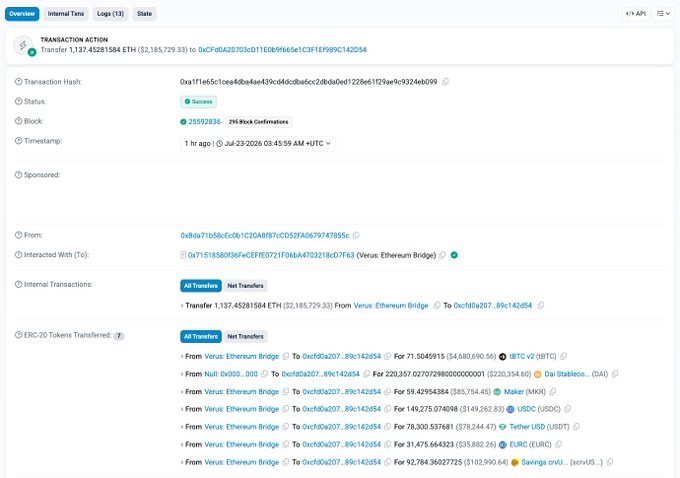The width and height of the screenshot is (680, 478).
Task: Open the Null: 0x000...000 address
Action: point(231,374)
